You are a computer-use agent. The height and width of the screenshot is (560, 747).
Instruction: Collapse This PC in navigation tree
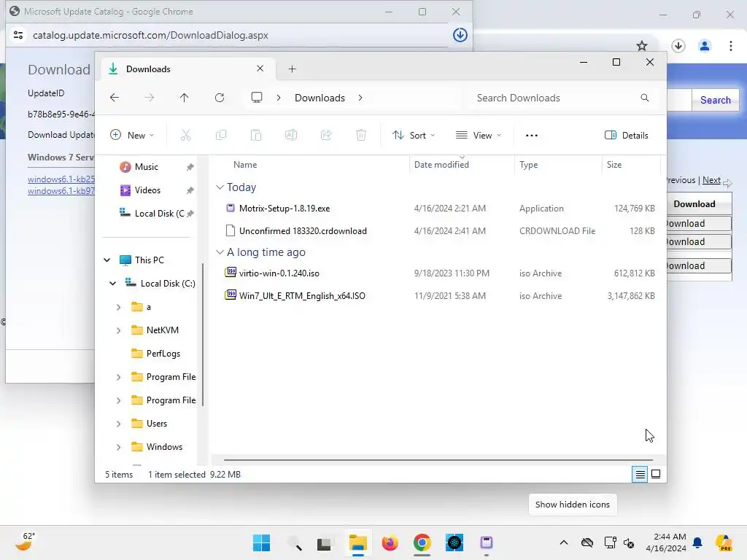point(107,260)
